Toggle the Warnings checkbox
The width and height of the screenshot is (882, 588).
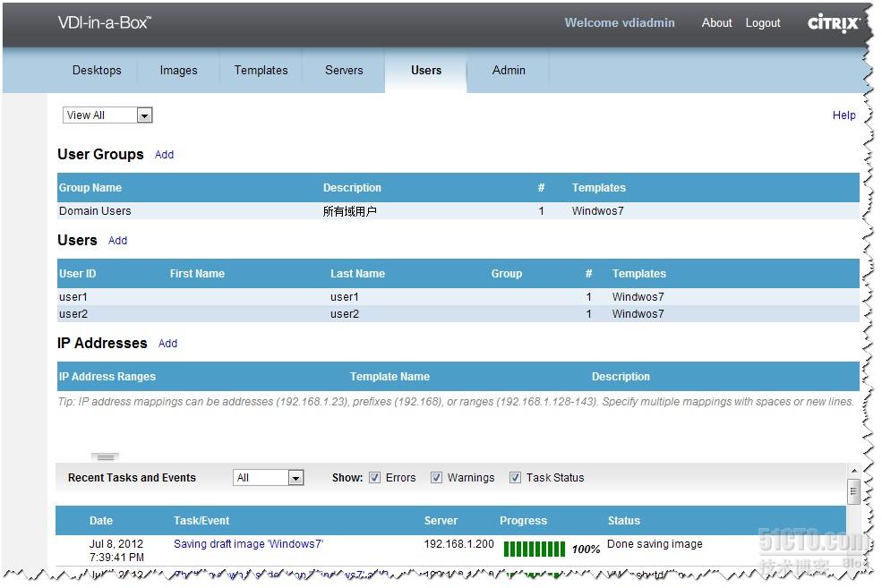click(x=436, y=478)
